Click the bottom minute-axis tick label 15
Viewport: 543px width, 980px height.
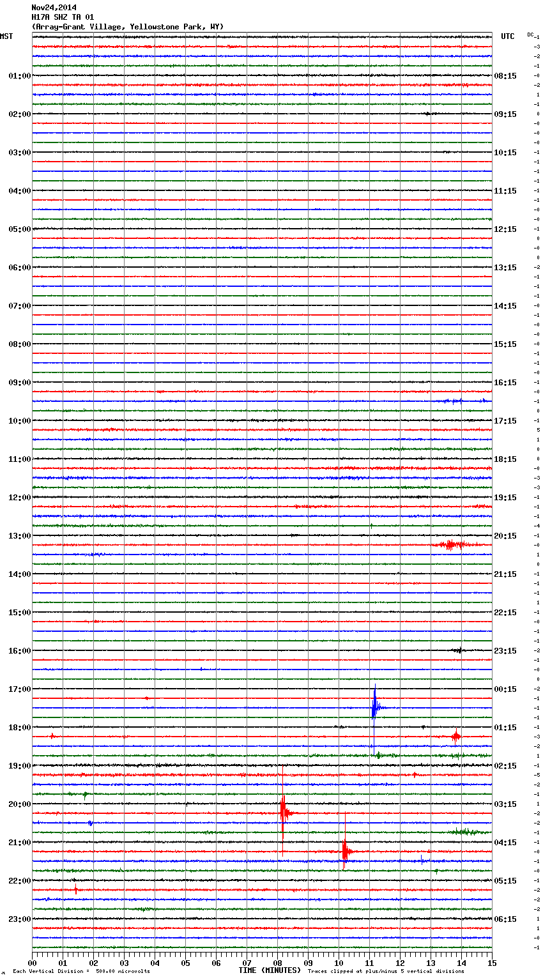tap(492, 963)
